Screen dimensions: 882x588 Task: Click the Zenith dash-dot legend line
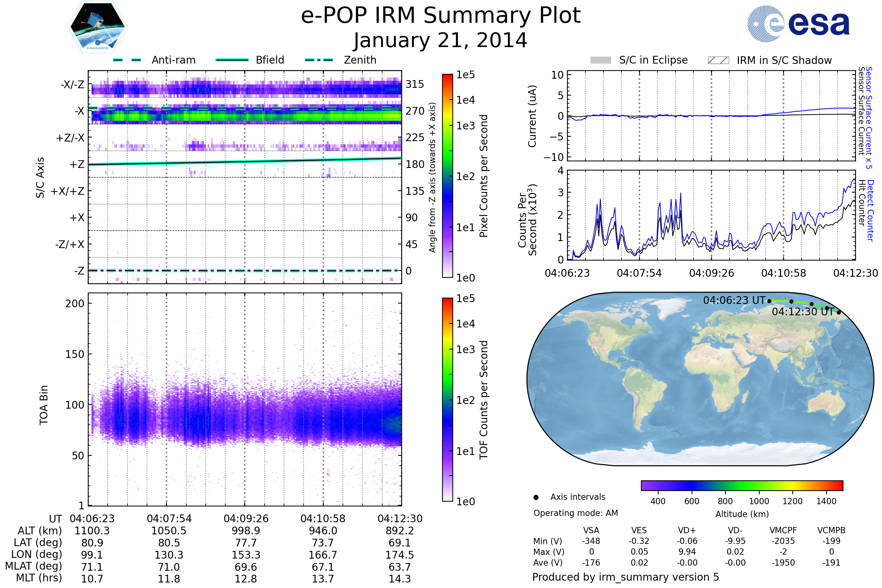pyautogui.click(x=319, y=60)
